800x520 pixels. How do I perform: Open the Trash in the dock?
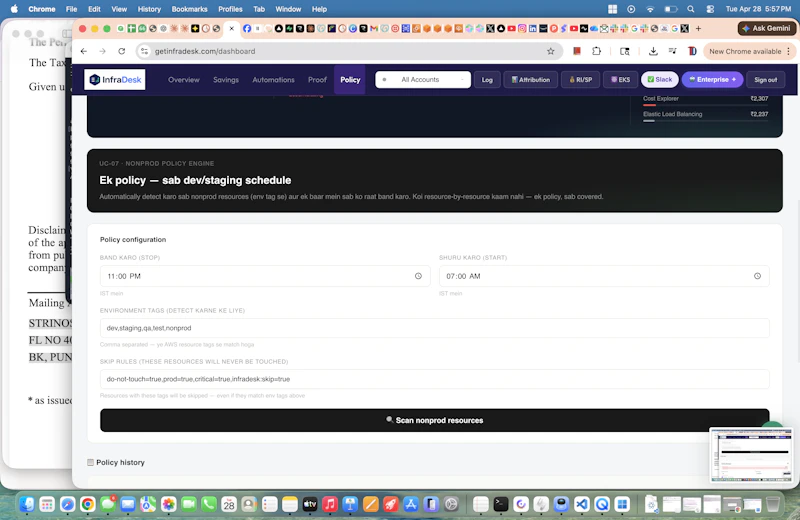point(773,505)
